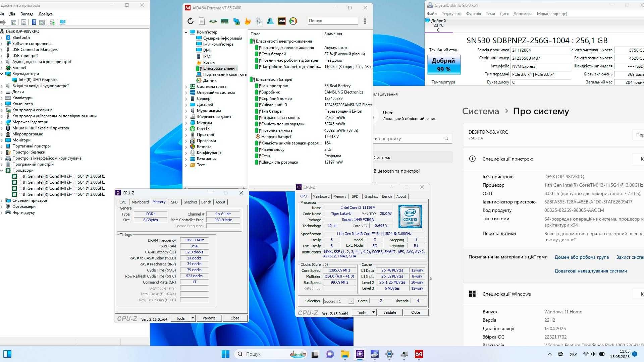Click the AIDA64 user account toolbar icon
Image resolution: width=644 pixels, height=362 pixels.
[x=270, y=21]
